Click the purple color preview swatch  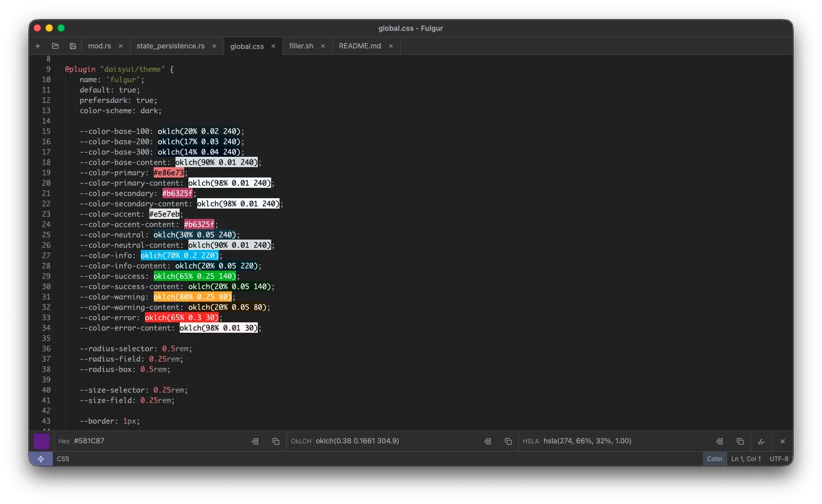tap(41, 441)
